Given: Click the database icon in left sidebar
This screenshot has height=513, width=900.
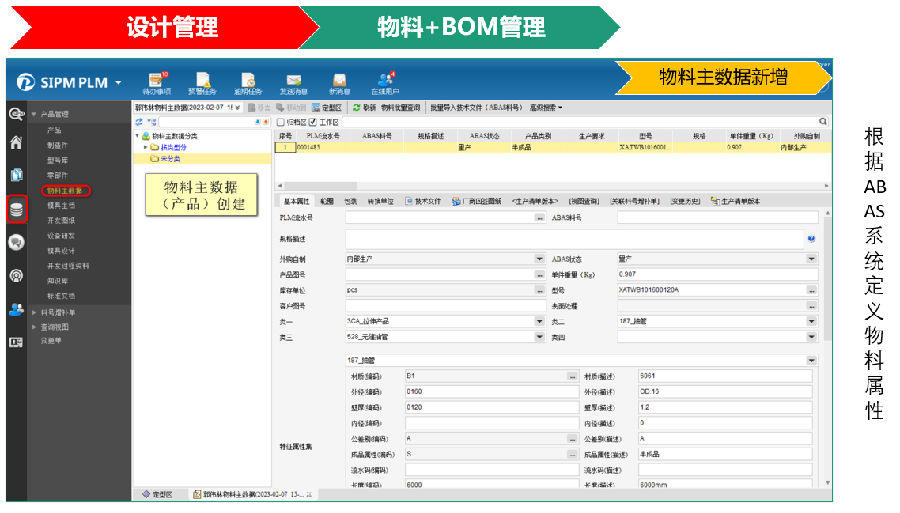Looking at the screenshot, I should pos(17,210).
